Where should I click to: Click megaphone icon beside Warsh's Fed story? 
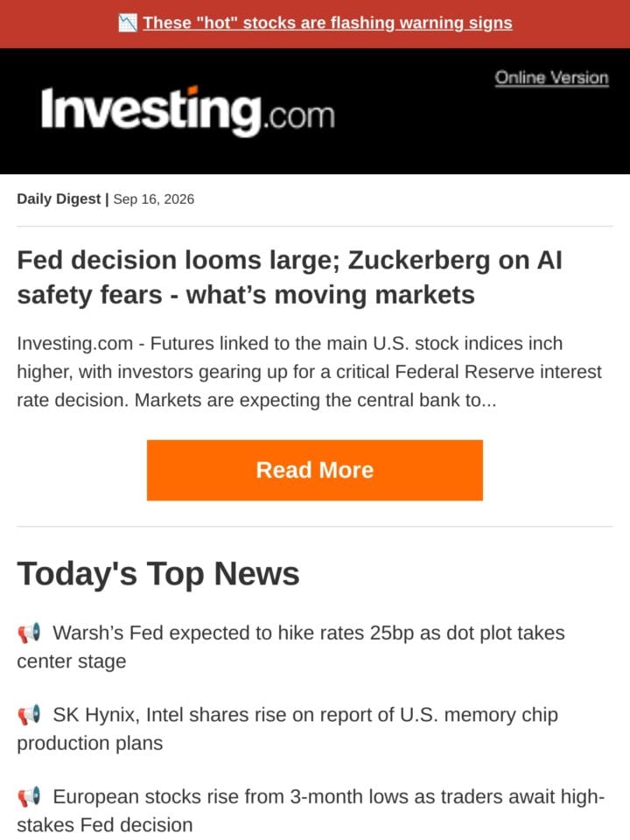[29, 633]
